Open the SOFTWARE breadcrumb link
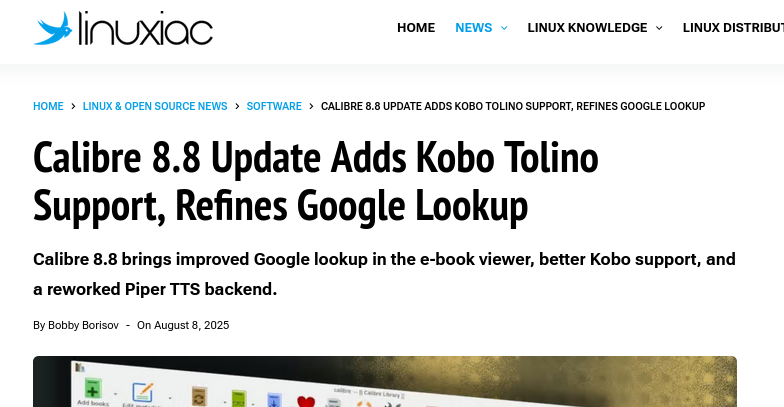784x407 pixels. (274, 106)
